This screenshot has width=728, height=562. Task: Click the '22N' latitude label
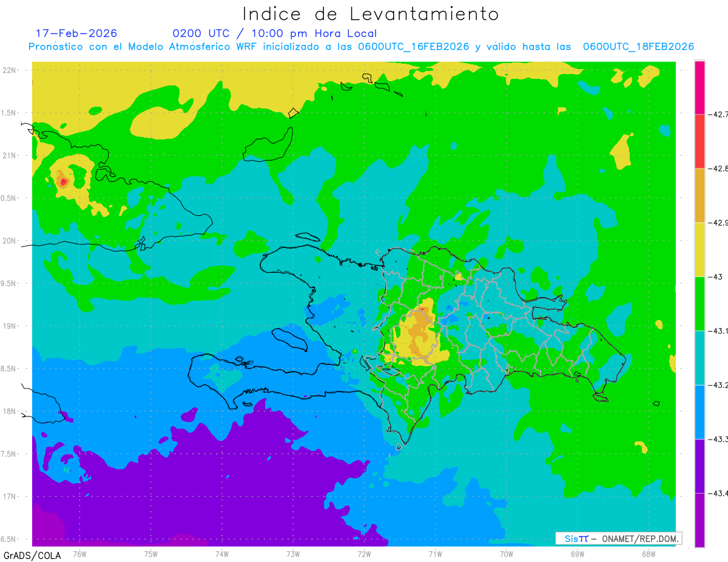(9, 70)
